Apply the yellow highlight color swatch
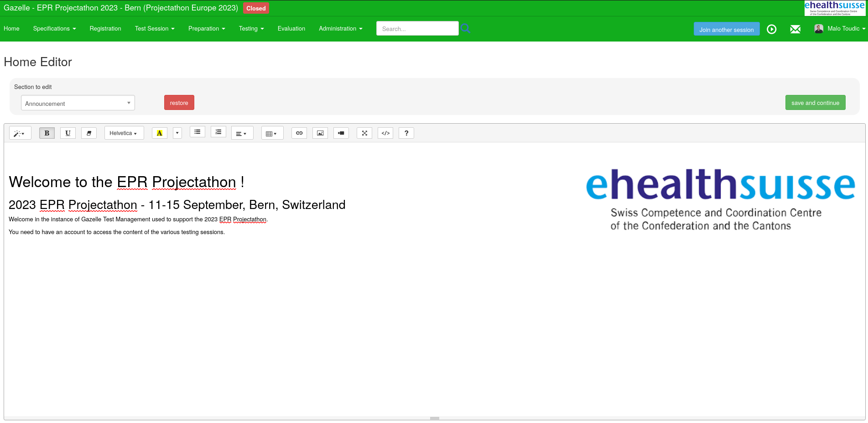Image resolution: width=868 pixels, height=423 pixels. pyautogui.click(x=160, y=133)
